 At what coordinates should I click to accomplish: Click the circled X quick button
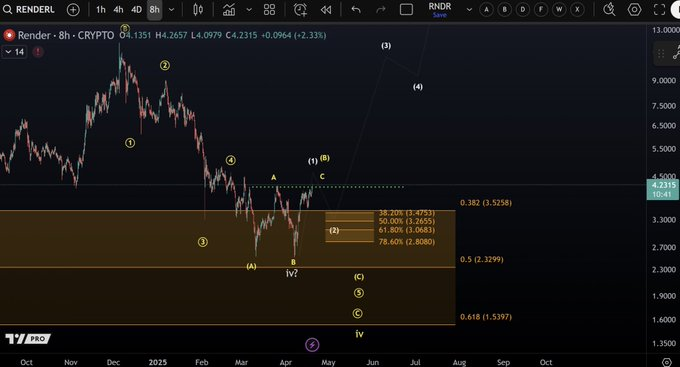pyautogui.click(x=577, y=10)
